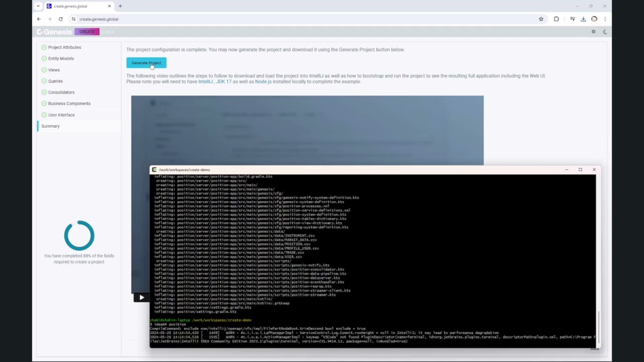Select the create.genesis.global browser tab
This screenshot has height=362, width=644.
coord(79,6)
